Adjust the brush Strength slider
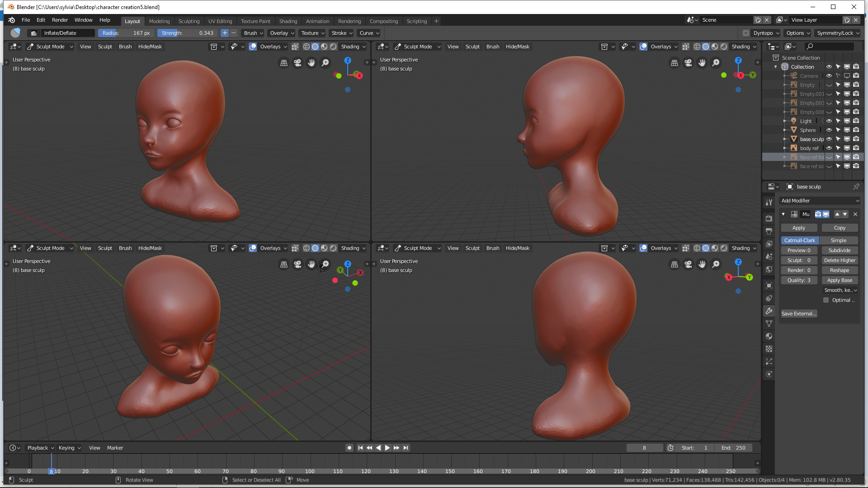Screen dimensions: 868x488 [187, 33]
